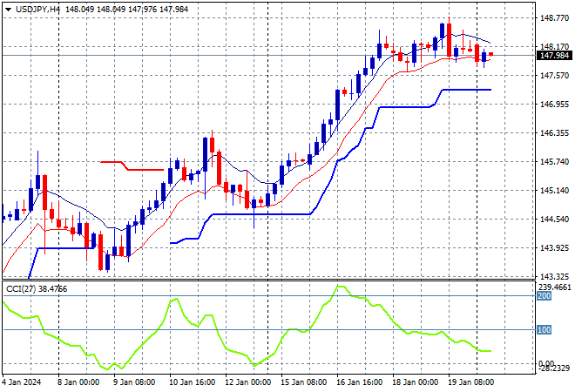Image resolution: width=575 pixels, height=392 pixels.
Task: Select price scale value 145.740
Action: click(554, 162)
